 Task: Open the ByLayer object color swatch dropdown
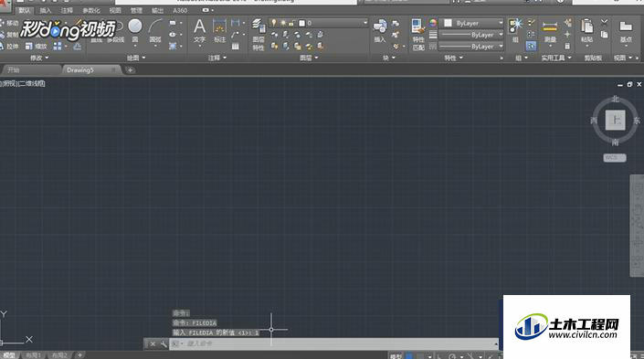coord(472,23)
